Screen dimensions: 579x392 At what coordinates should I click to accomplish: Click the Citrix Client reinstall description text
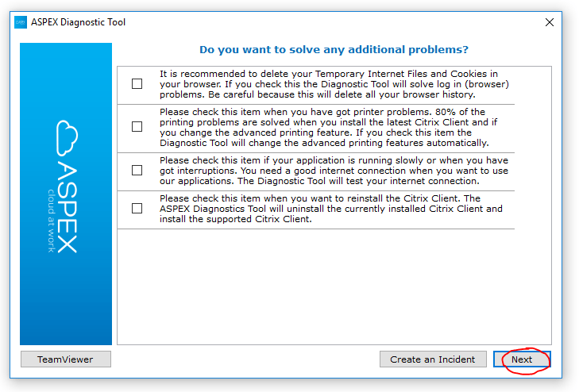pos(331,209)
